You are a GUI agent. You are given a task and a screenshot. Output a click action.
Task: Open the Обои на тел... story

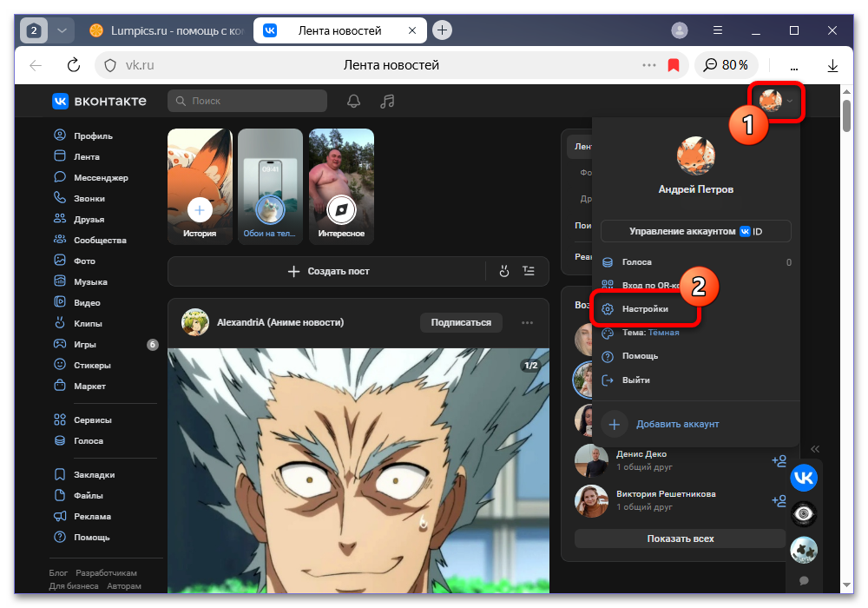(270, 186)
